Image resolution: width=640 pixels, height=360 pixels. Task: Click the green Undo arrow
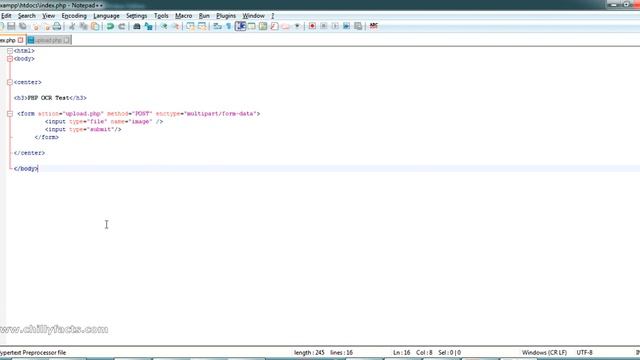[110, 26]
